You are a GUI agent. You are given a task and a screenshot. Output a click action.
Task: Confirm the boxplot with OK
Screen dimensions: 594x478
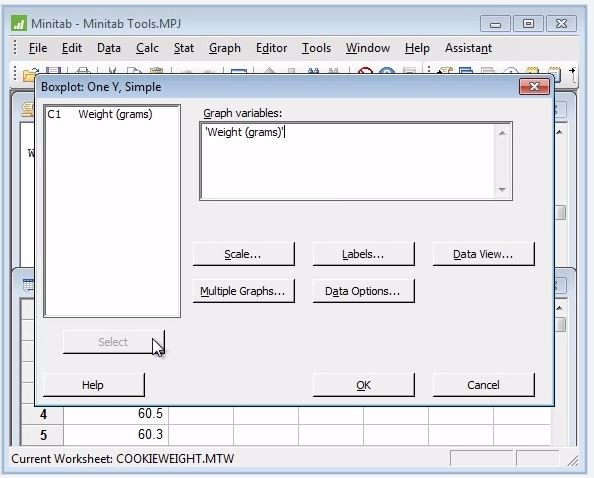point(364,385)
